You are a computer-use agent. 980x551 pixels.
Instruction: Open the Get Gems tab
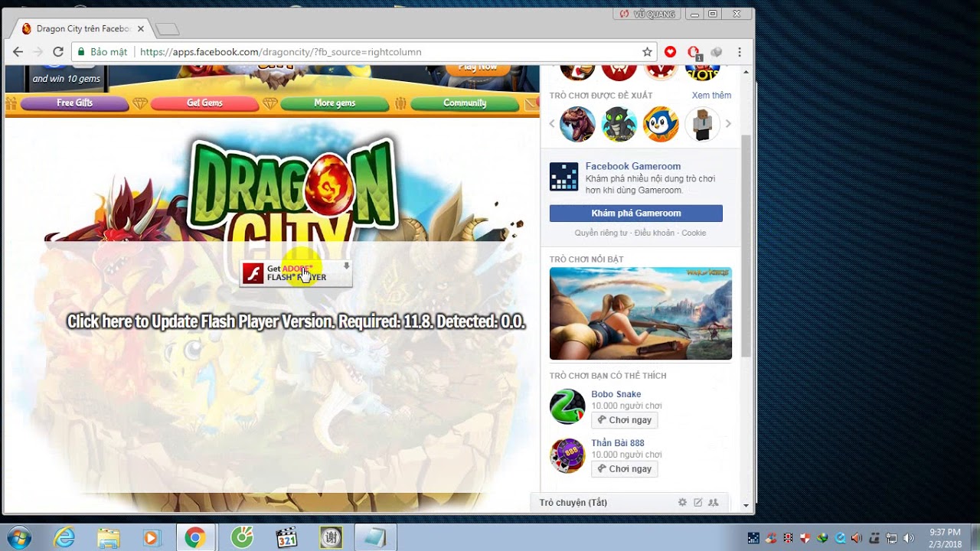(x=204, y=103)
